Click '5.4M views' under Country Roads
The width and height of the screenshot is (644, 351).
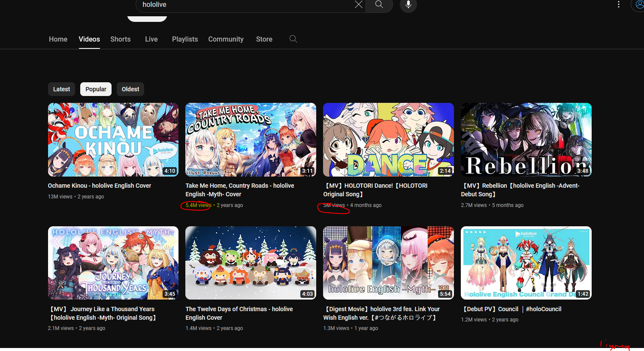[198, 205]
